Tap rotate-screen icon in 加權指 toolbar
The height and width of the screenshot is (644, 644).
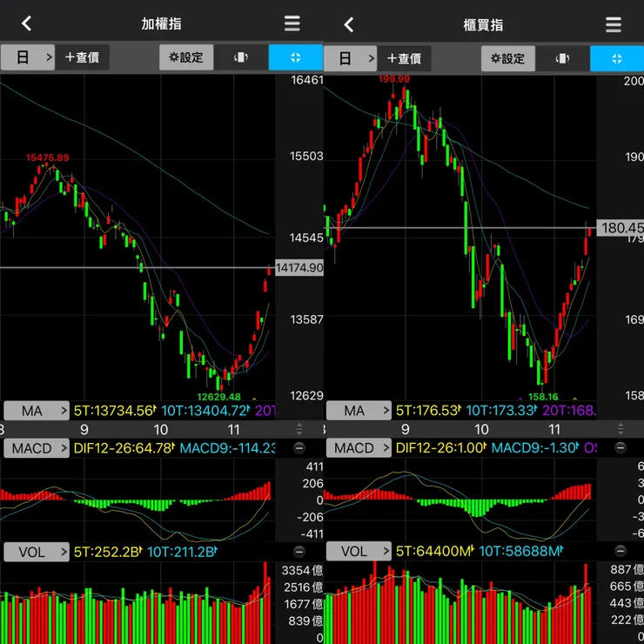[241, 57]
